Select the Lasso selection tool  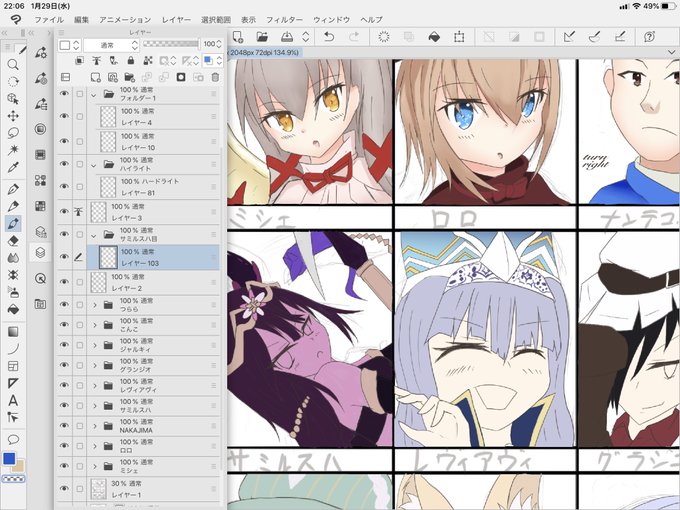coord(13,133)
